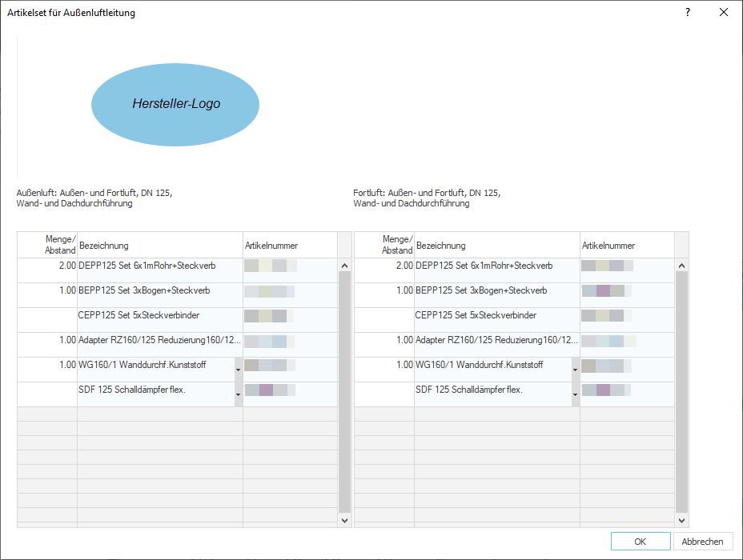This screenshot has height=560, width=743.
Task: Click the left table vertical scrollbar track
Action: click(344, 393)
